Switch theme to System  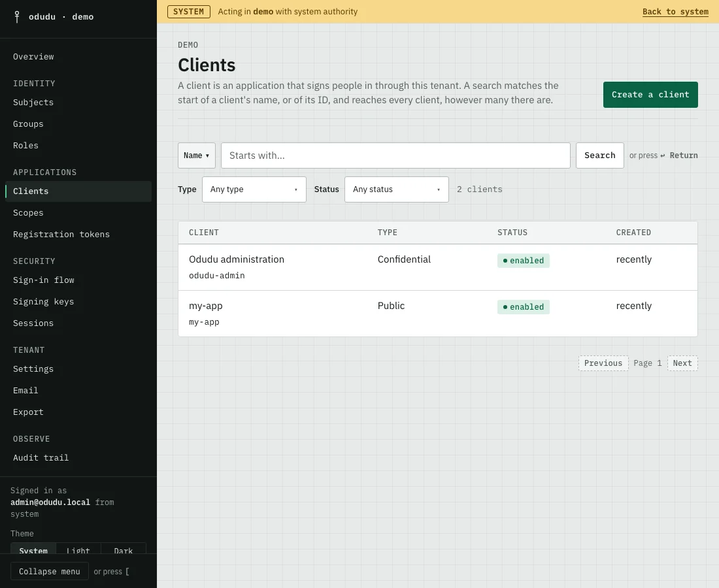pos(33,549)
